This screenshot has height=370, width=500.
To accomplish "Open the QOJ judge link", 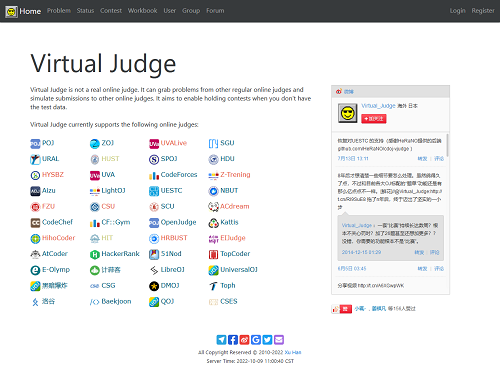I will [167, 301].
